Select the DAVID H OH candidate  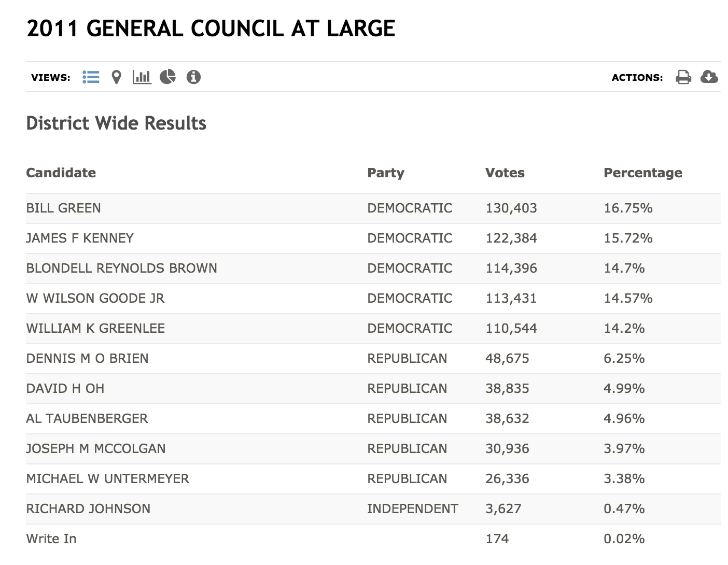pyautogui.click(x=65, y=389)
